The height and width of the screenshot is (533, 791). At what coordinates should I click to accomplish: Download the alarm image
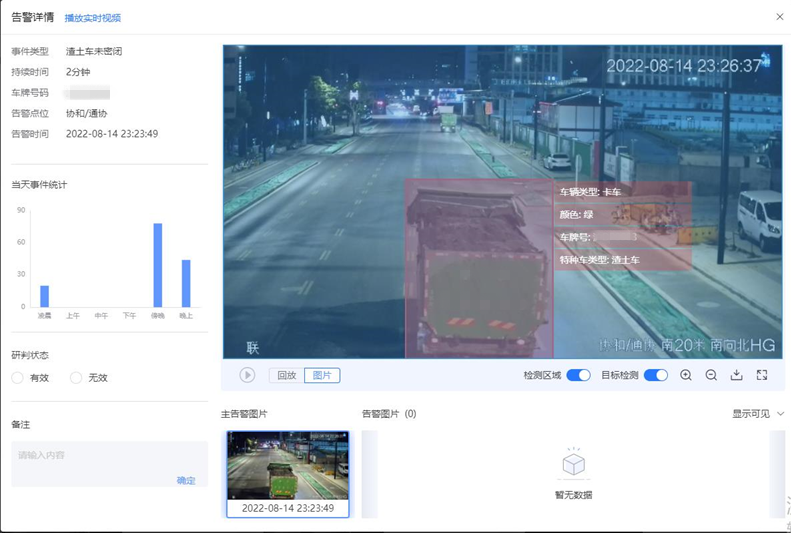coord(737,375)
